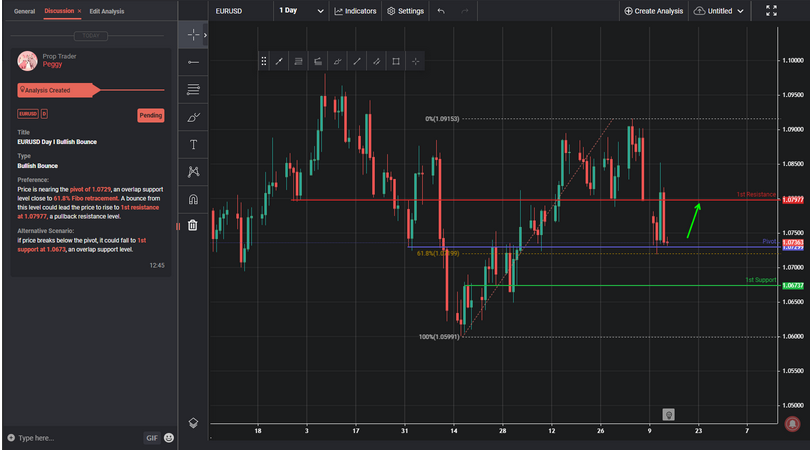Grab the floating toolbar drag handle
Image resolution: width=811 pixels, height=451 pixels.
click(x=264, y=62)
